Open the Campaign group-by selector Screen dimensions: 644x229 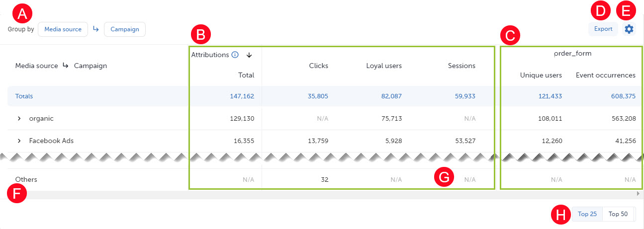click(x=124, y=29)
